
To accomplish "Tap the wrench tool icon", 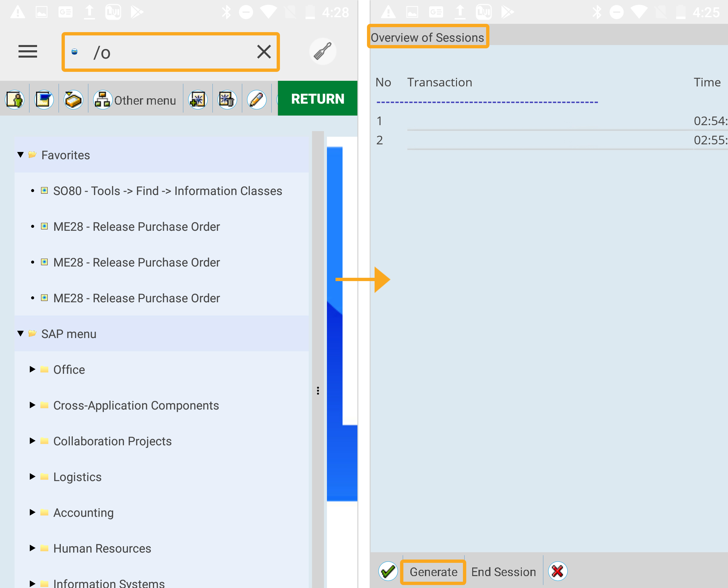I will coord(322,52).
